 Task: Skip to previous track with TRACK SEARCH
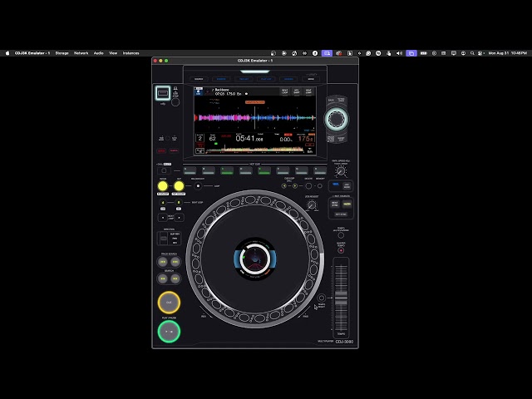coord(163,262)
